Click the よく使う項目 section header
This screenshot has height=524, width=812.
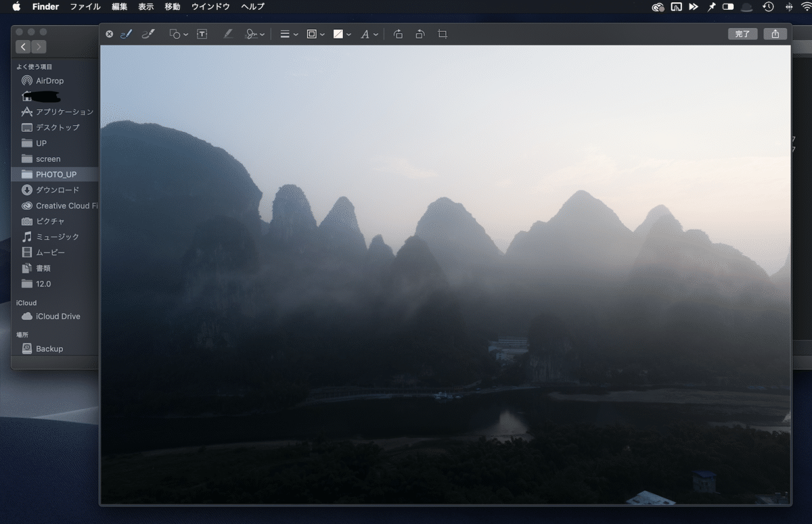(35, 67)
